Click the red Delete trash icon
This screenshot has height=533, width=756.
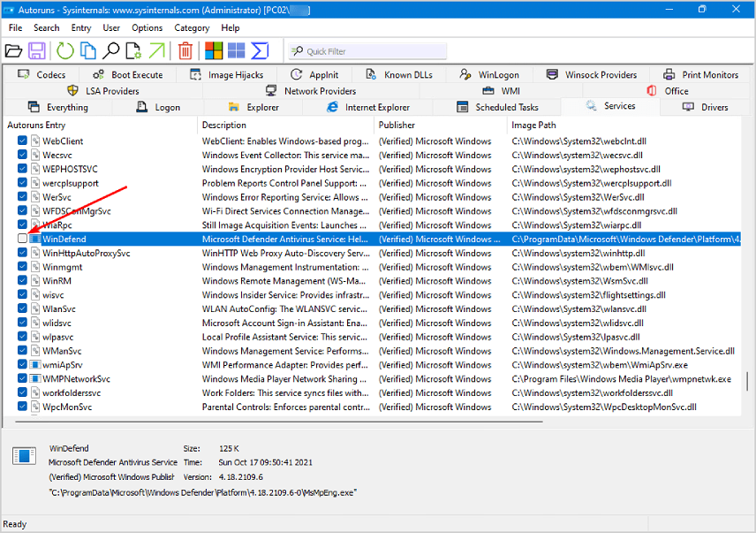pyautogui.click(x=185, y=50)
